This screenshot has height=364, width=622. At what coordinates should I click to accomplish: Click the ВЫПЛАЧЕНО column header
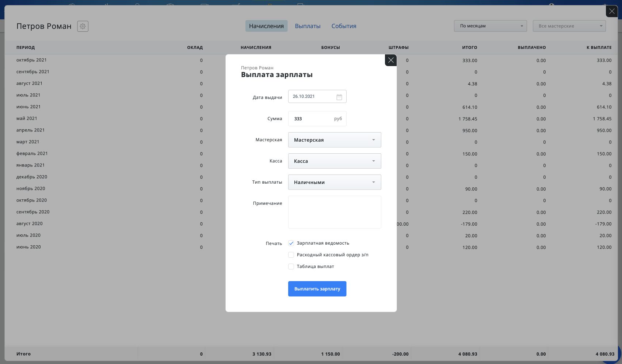click(x=532, y=47)
